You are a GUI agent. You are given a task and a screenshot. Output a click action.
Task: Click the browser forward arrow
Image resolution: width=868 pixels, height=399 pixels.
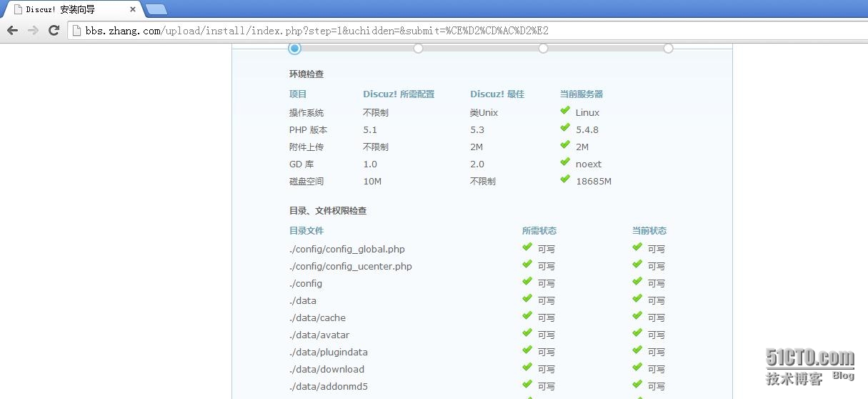pyautogui.click(x=33, y=30)
